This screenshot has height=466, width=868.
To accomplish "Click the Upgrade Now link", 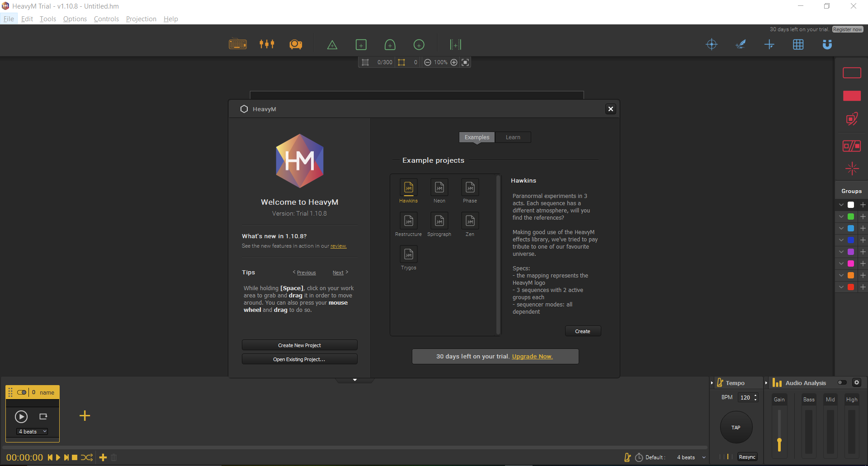I will (x=532, y=356).
